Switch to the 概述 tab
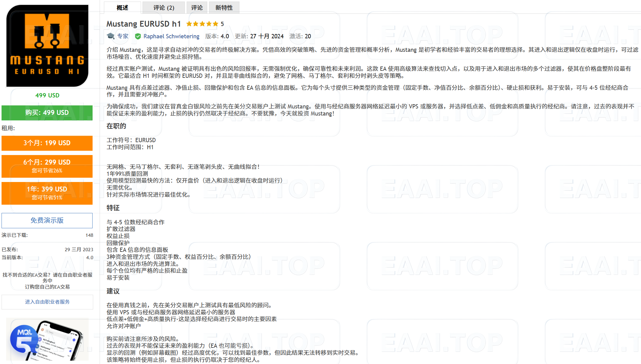 pos(122,7)
